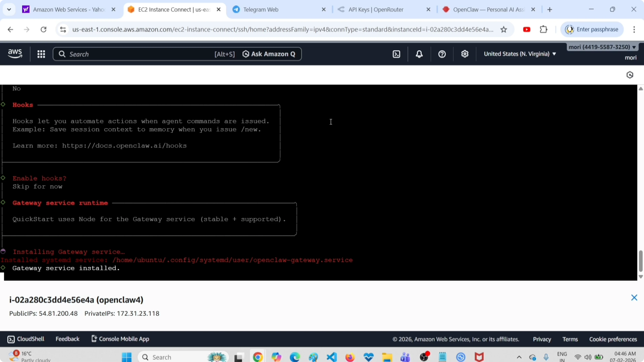
Task: Close the openclaw4 instance info panel
Action: pos(634,297)
